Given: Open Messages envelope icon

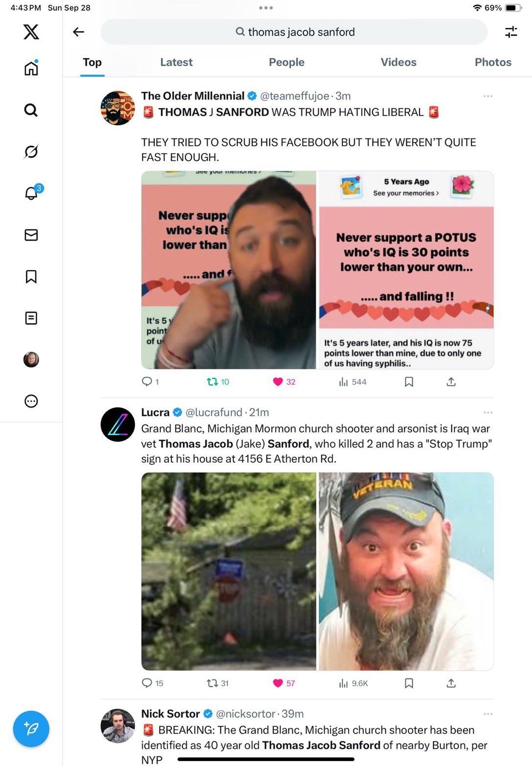Looking at the screenshot, I should 31,235.
